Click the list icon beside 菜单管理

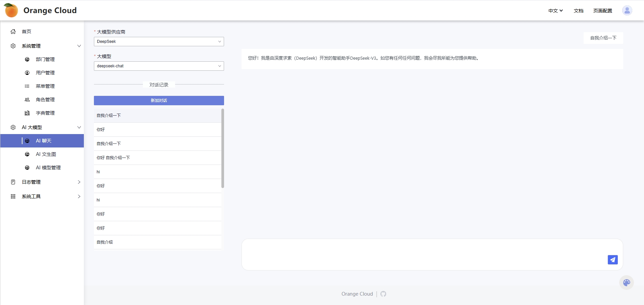(x=27, y=86)
